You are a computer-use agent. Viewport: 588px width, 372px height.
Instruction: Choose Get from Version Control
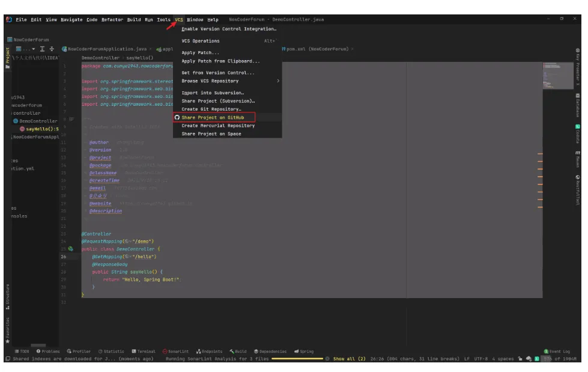227,73
